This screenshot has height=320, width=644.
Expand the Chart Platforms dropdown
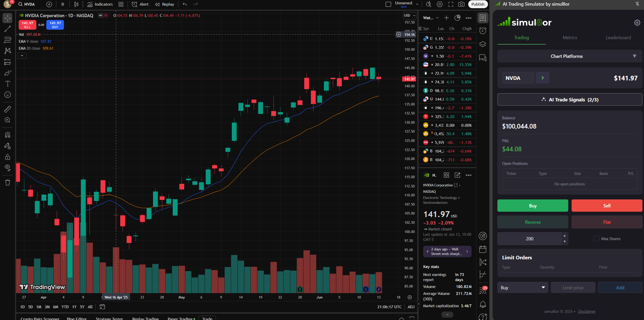click(x=570, y=56)
